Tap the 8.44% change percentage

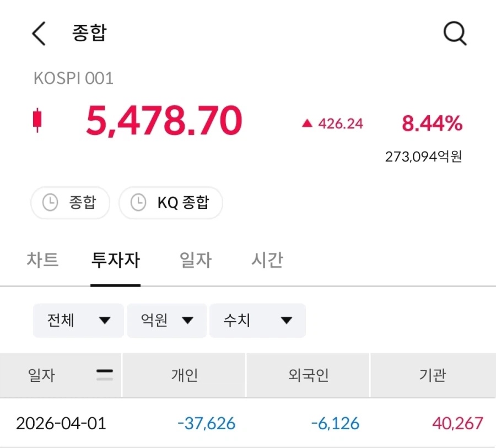(432, 123)
